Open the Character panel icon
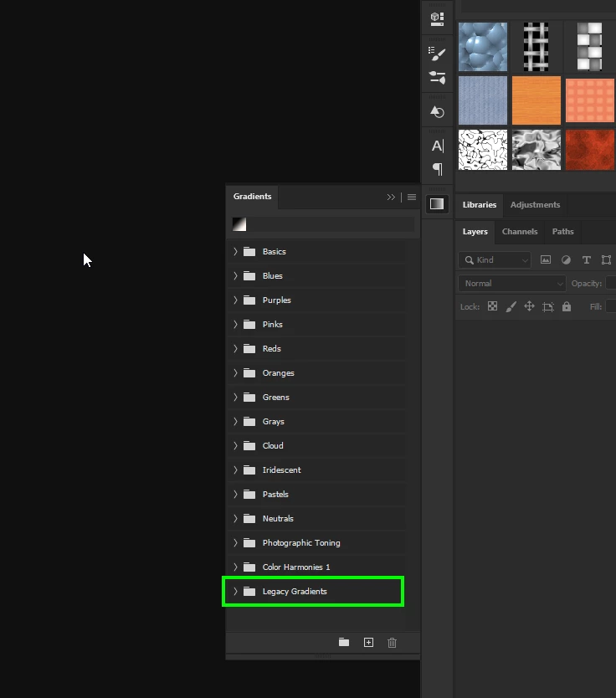 pyautogui.click(x=438, y=146)
